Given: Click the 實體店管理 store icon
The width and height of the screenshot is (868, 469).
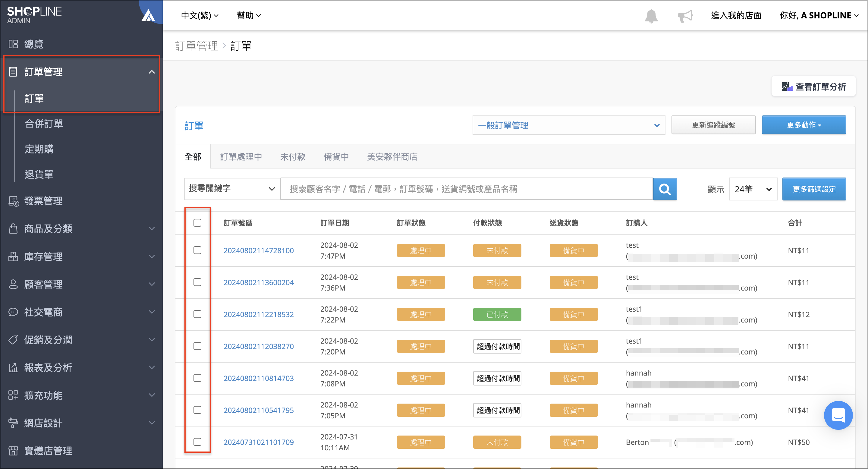Looking at the screenshot, I should coord(13,451).
